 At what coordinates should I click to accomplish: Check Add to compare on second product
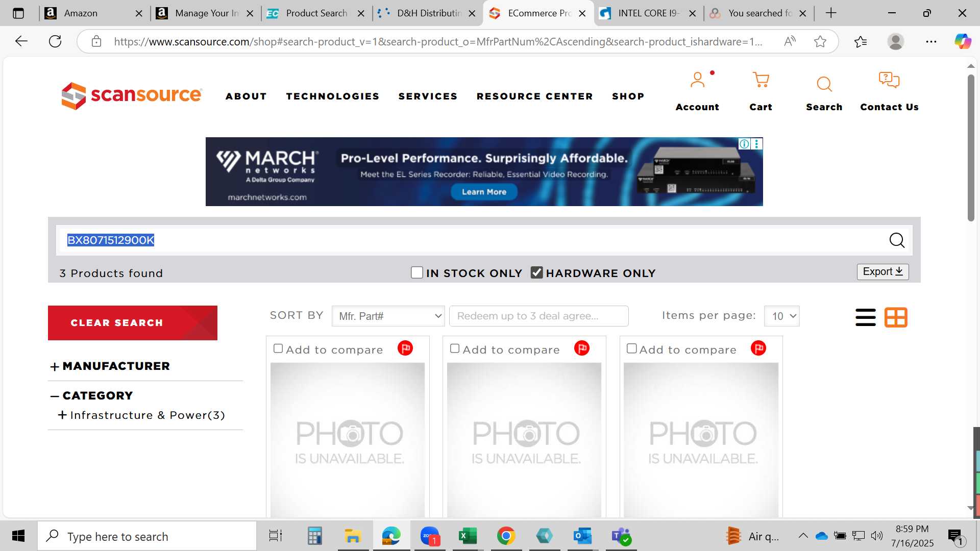(x=455, y=348)
